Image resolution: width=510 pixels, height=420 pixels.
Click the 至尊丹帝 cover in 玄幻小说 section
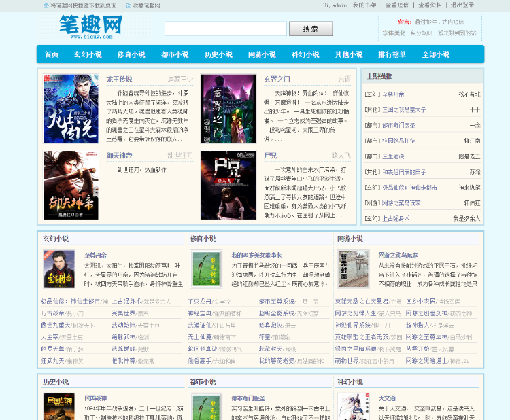pos(59,269)
